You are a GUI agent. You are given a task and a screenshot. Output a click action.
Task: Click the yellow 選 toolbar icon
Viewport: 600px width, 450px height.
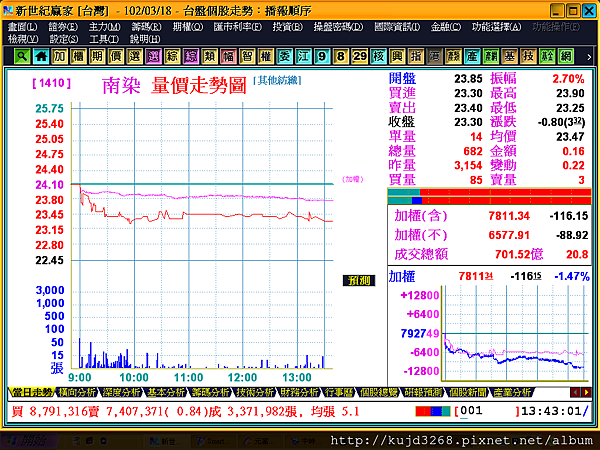click(x=135, y=57)
